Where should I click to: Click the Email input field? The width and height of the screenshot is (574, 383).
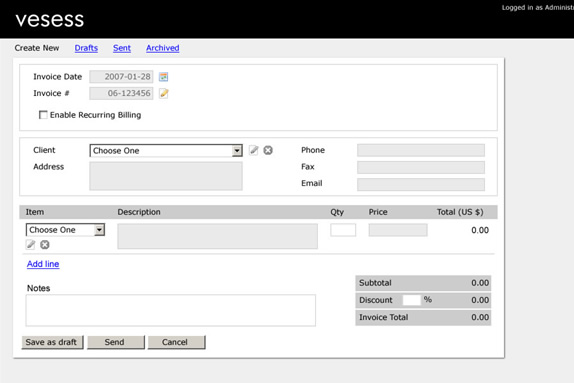tap(421, 184)
